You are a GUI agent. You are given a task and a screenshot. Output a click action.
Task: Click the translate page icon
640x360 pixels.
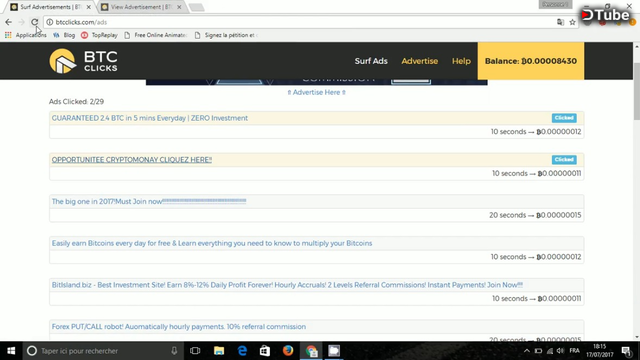560,22
